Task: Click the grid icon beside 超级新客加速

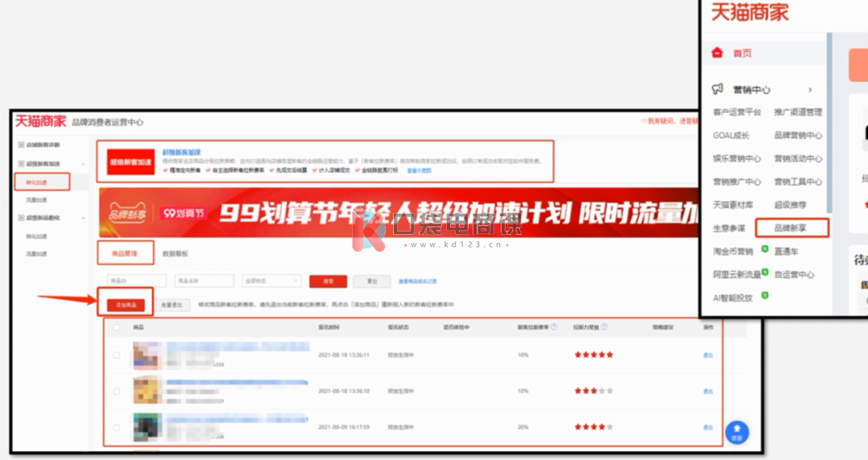Action: click(21, 163)
